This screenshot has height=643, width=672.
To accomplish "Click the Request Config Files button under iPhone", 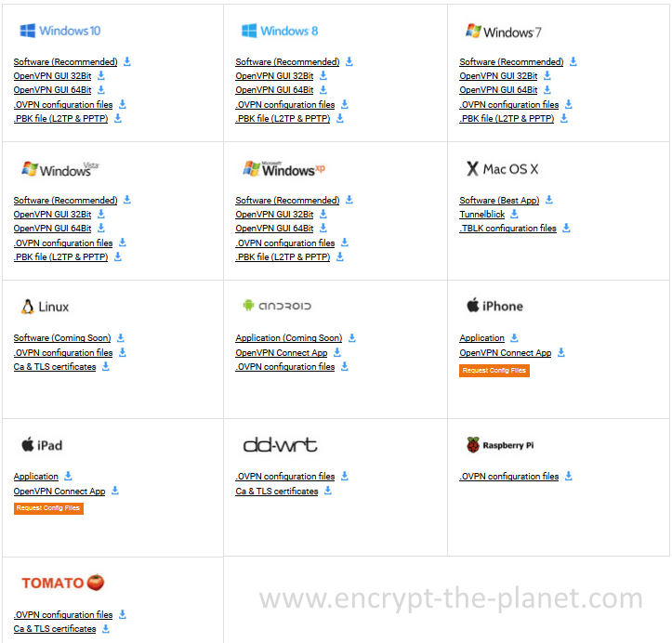I will [494, 371].
